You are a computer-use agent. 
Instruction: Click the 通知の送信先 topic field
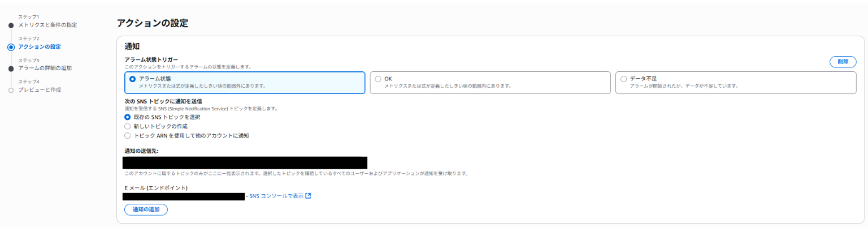click(245, 163)
